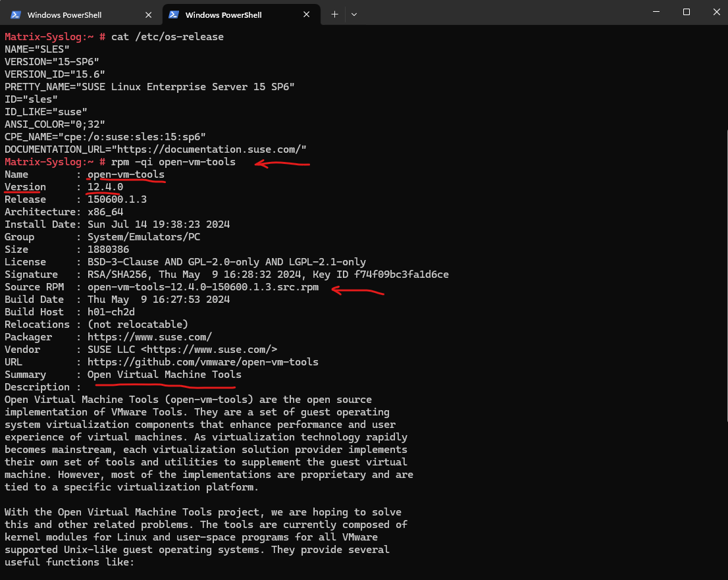This screenshot has width=728, height=580.
Task: Close the terminal window
Action: click(x=716, y=12)
